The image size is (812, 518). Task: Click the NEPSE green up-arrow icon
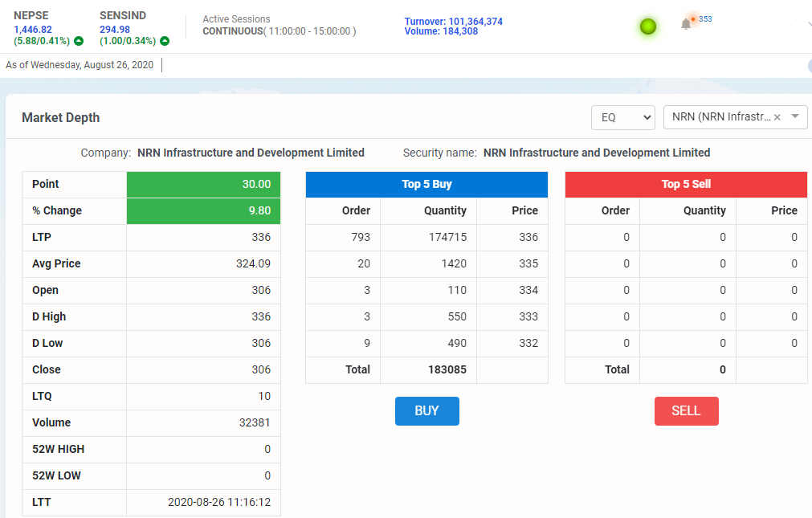tap(79, 41)
